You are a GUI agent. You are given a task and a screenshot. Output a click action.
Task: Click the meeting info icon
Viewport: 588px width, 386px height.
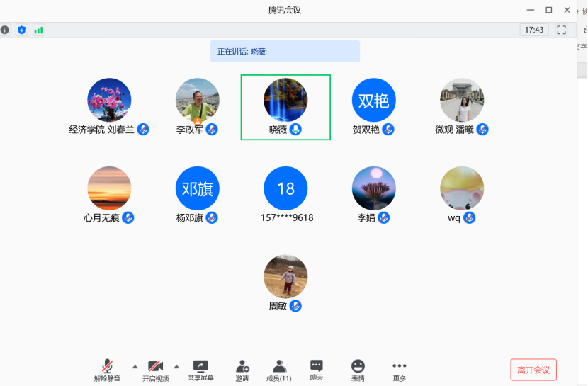tap(5, 30)
